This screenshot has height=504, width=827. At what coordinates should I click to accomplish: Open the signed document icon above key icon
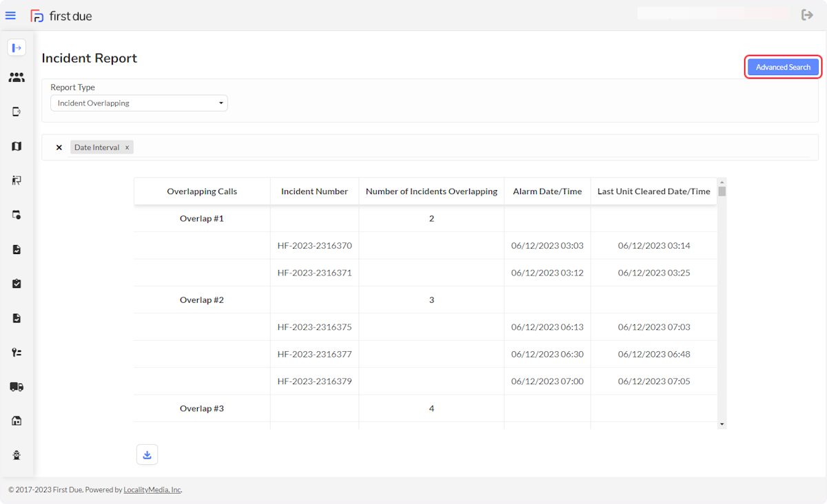[x=17, y=318]
